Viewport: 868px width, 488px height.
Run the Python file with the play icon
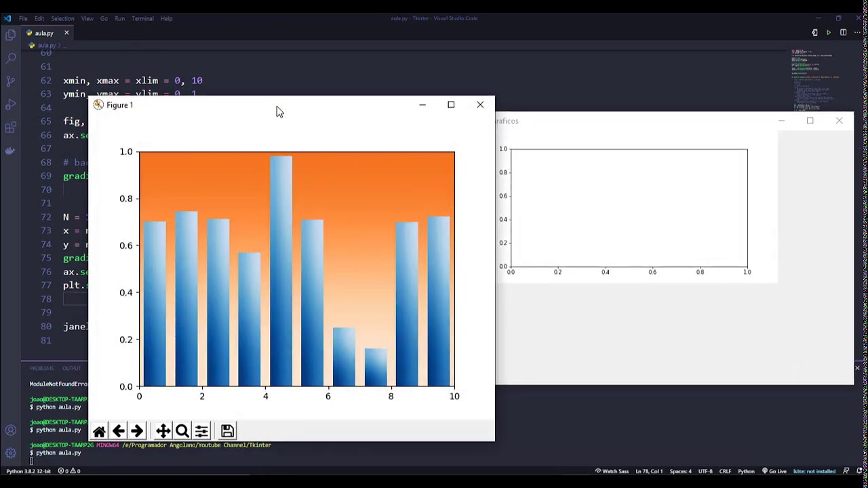pyautogui.click(x=829, y=33)
